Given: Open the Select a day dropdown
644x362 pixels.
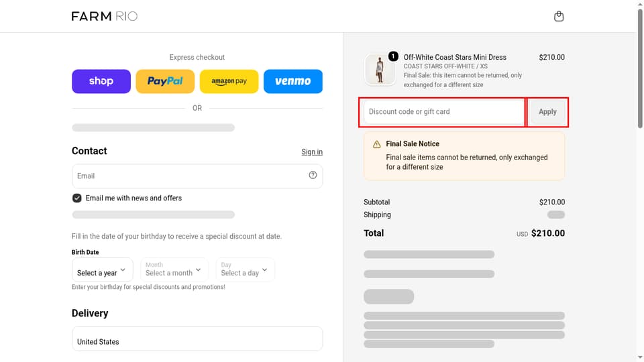Looking at the screenshot, I should tap(246, 269).
